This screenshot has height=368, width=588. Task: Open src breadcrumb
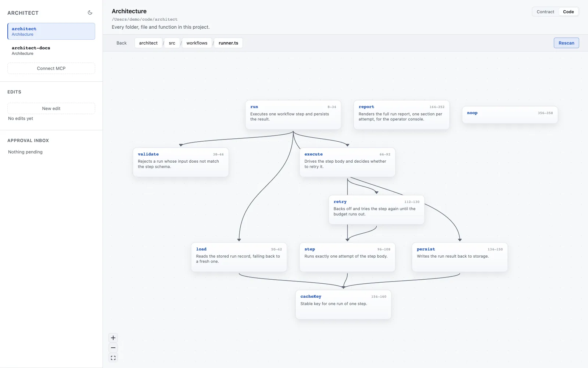pos(172,43)
